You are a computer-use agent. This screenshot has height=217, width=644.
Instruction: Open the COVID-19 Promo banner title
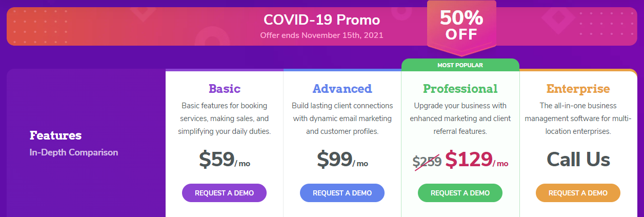(x=321, y=19)
